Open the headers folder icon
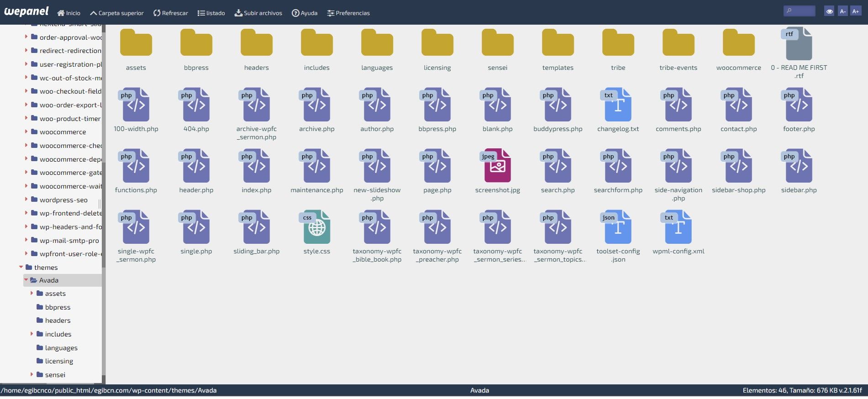 [x=256, y=42]
